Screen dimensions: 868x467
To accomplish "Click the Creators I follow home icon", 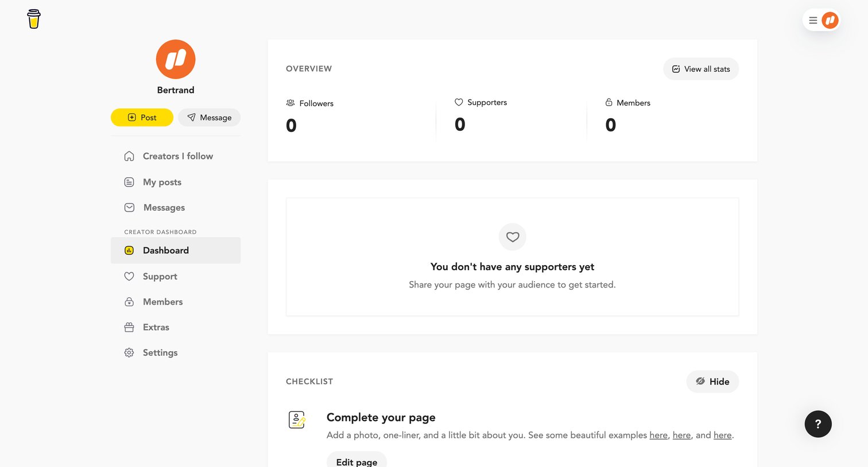I will click(129, 156).
